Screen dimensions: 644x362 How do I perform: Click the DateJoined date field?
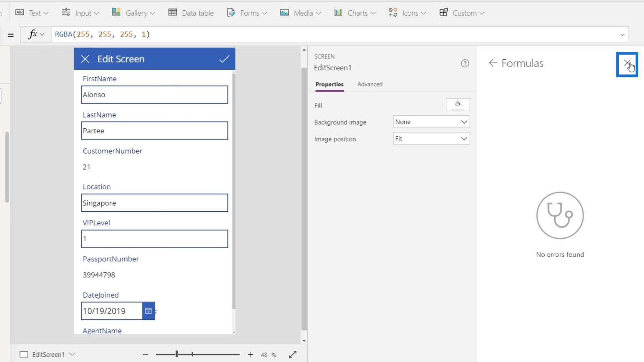click(x=112, y=311)
